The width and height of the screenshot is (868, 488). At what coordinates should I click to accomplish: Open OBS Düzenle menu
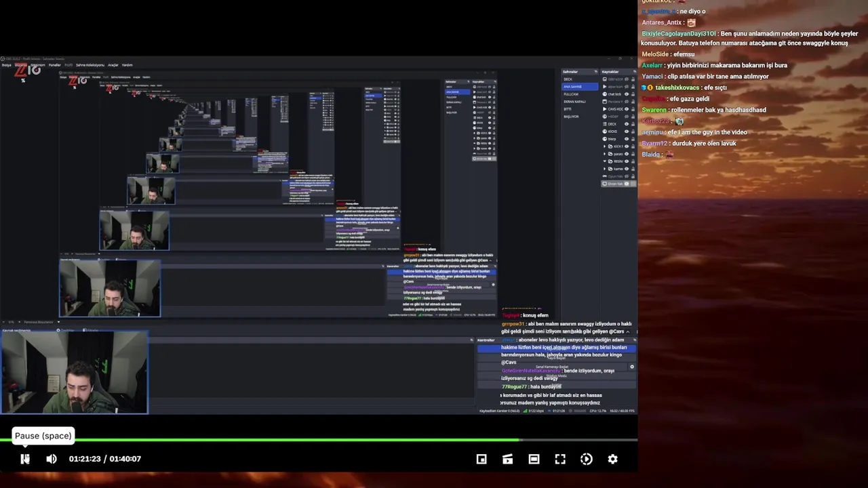[x=21, y=65]
